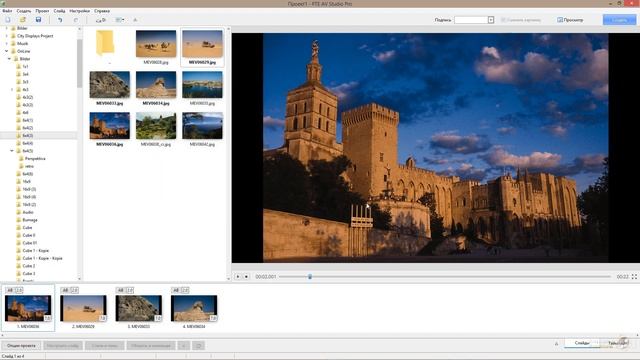Select the MEV06035.jpg lake thumbnail
This screenshot has width=640, height=360.
click(202, 84)
